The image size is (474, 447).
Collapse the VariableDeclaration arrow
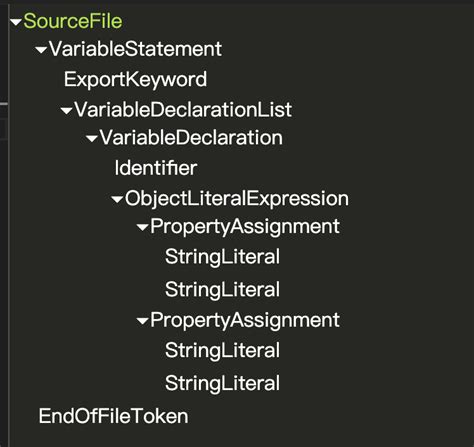pos(92,138)
